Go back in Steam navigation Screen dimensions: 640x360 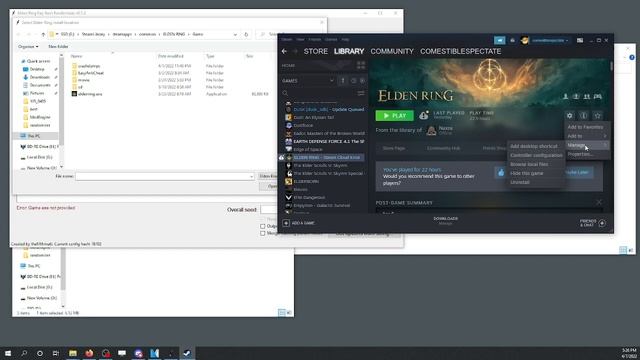tap(284, 51)
